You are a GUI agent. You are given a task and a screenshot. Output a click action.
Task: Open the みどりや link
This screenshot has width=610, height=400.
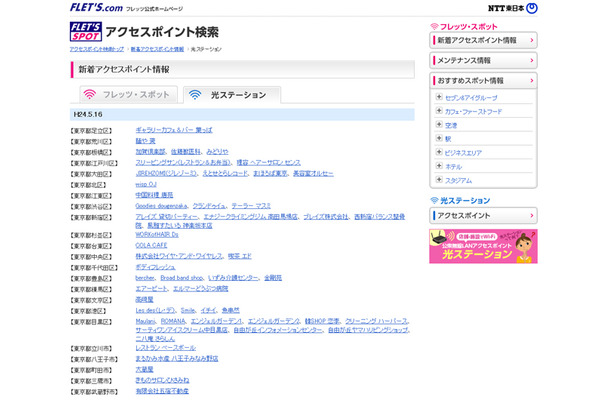[x=217, y=152]
